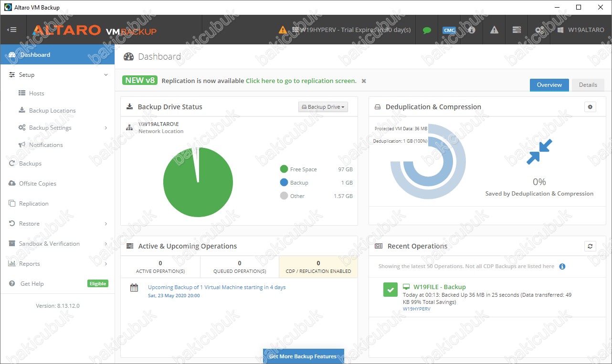The image size is (612, 364).
Task: Open the upcoming backup of 1 Virtual Machine link
Action: (217, 288)
